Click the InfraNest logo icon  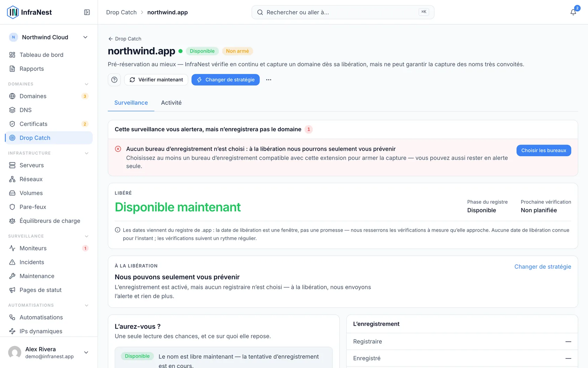click(13, 12)
